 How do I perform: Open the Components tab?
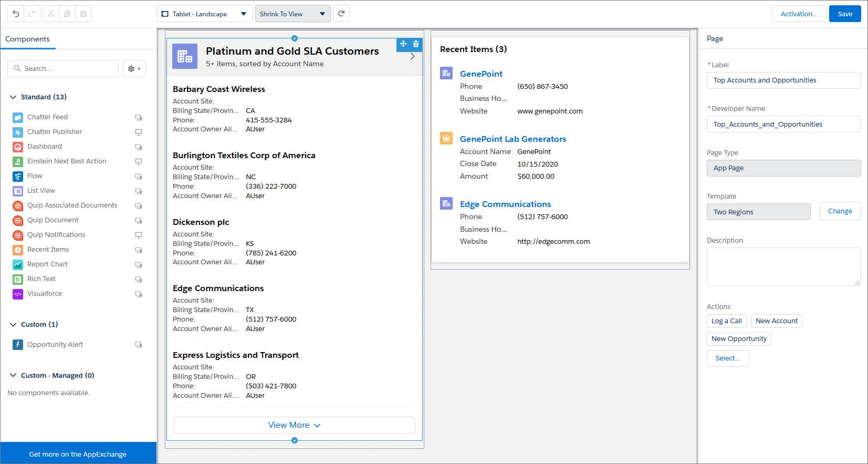click(x=27, y=39)
